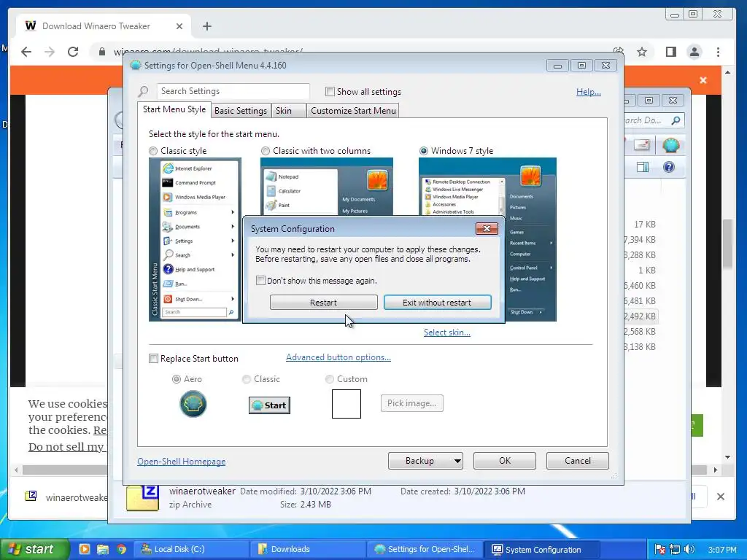Image resolution: width=747 pixels, height=560 pixels.
Task: Switch to Local Disk (C:) taskbar window
Action: point(190,549)
